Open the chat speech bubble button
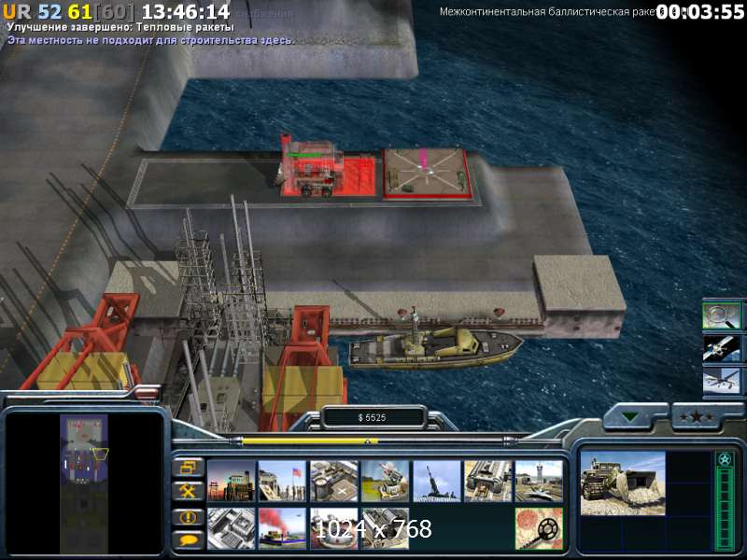747x560 pixels. point(188,540)
